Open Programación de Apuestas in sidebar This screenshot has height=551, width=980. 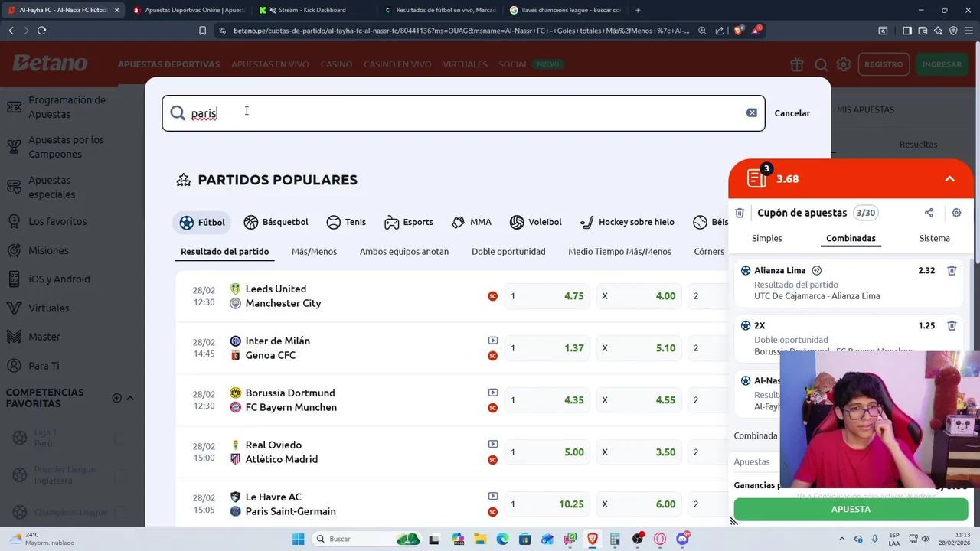[x=67, y=107]
